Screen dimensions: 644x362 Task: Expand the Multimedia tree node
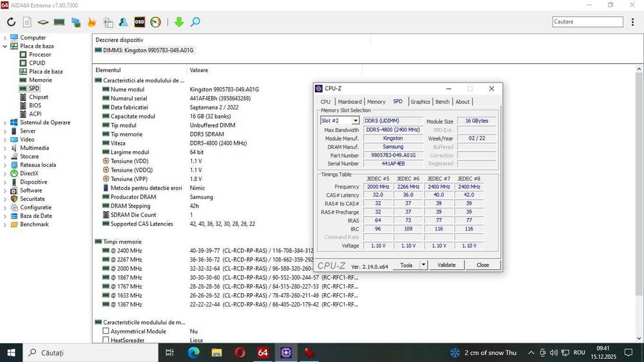[5, 148]
